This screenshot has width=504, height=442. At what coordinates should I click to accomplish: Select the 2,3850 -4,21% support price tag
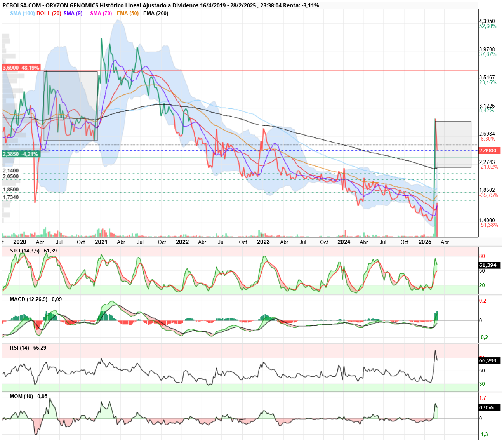(x=21, y=154)
